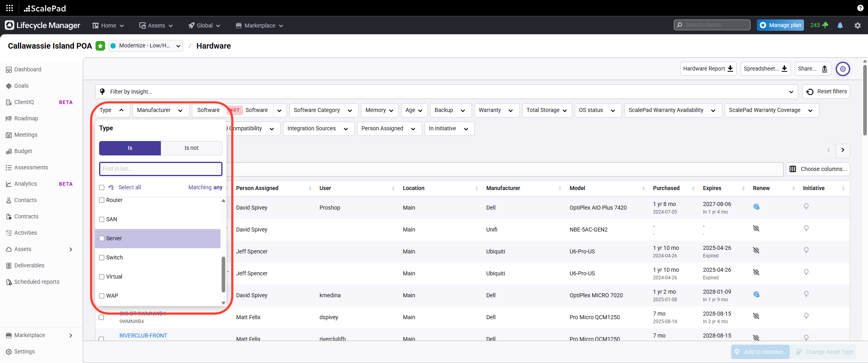Open the Roadmap sidebar item
The width and height of the screenshot is (868, 363).
[x=26, y=118]
